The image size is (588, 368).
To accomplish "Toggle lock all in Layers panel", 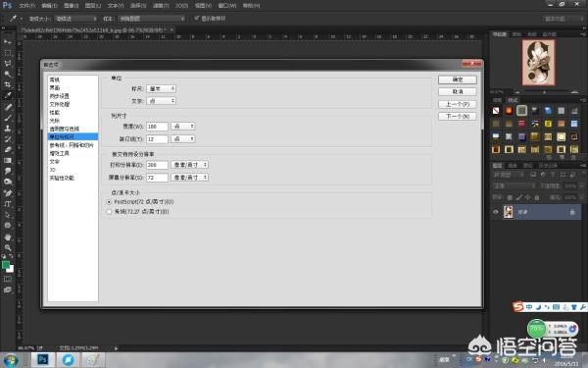I will (537, 197).
